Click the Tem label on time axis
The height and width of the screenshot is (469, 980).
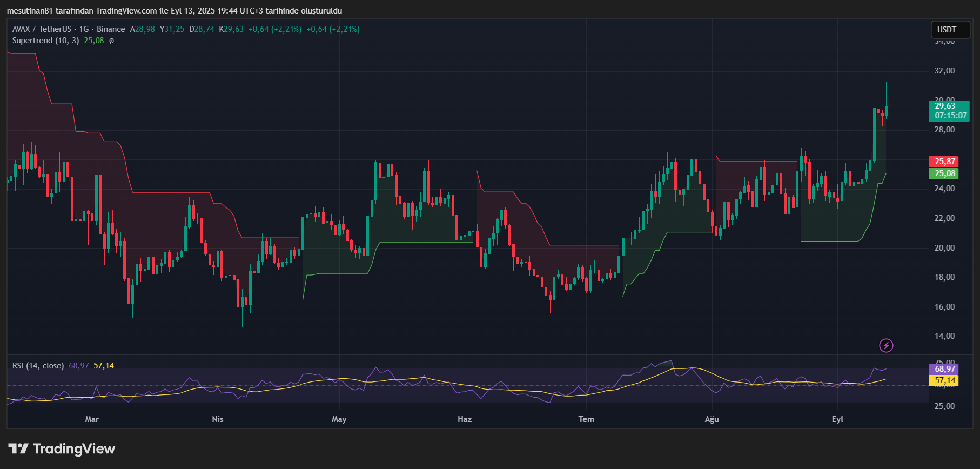pyautogui.click(x=586, y=419)
